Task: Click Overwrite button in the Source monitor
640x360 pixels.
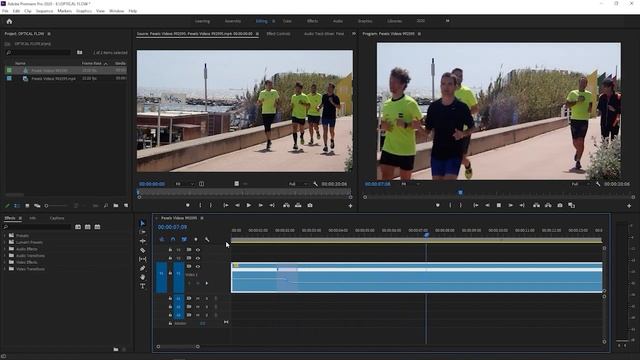Action: click(x=298, y=205)
